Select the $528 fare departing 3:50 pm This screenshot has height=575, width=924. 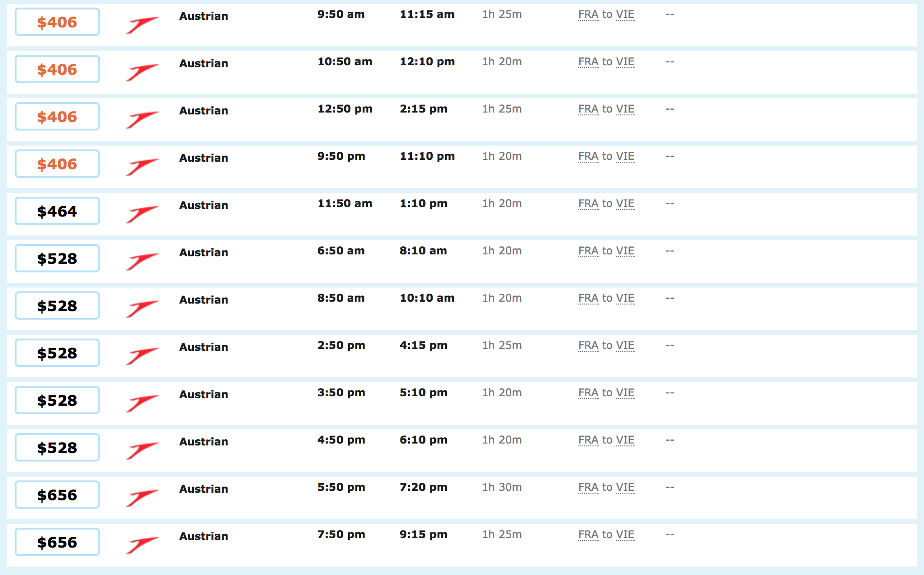(57, 401)
